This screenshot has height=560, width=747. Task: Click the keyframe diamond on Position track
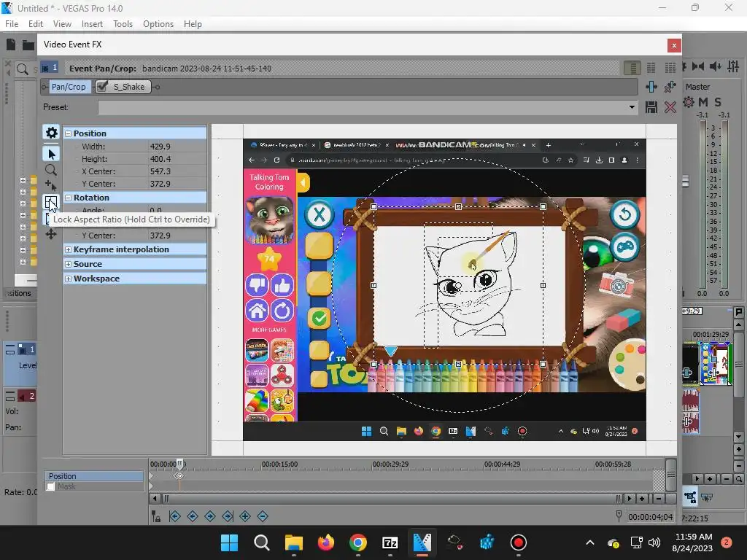click(x=179, y=475)
